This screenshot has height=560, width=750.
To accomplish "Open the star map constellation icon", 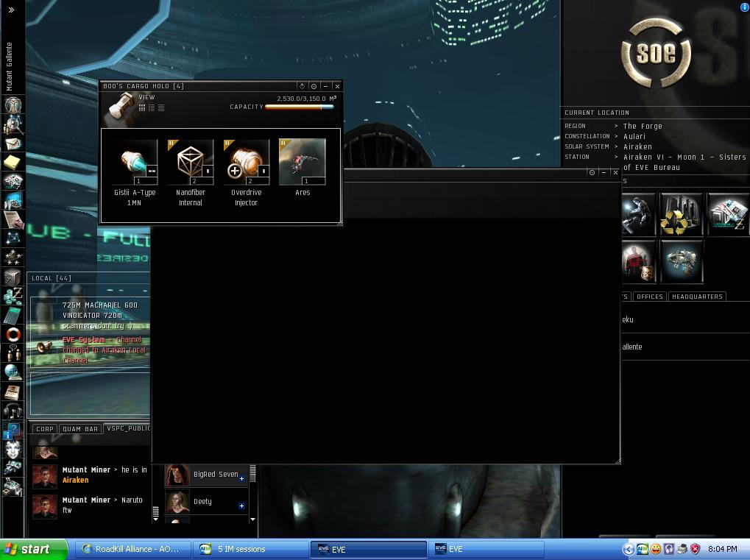I will [x=13, y=238].
